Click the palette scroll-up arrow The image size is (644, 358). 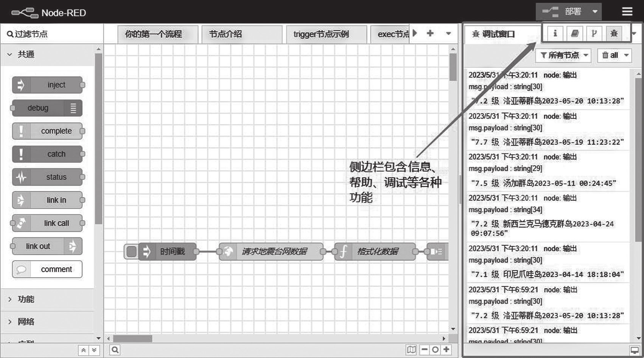click(98, 49)
